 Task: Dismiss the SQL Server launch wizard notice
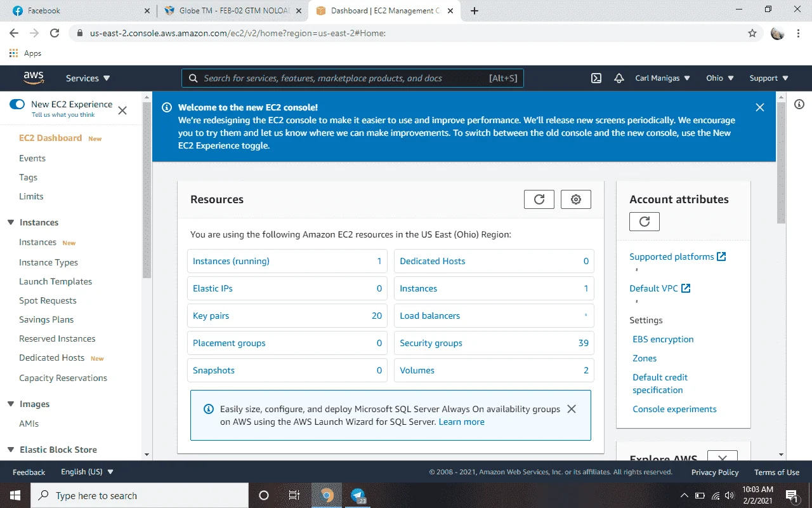pyautogui.click(x=572, y=409)
